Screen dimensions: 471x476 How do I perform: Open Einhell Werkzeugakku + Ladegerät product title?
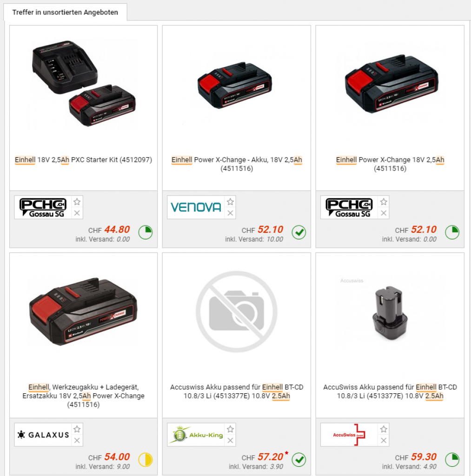(84, 396)
